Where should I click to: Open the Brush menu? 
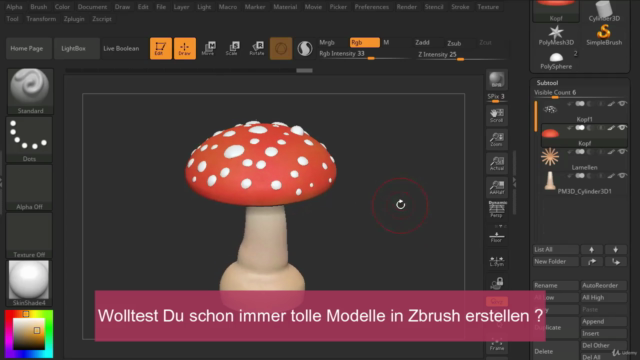click(x=39, y=7)
